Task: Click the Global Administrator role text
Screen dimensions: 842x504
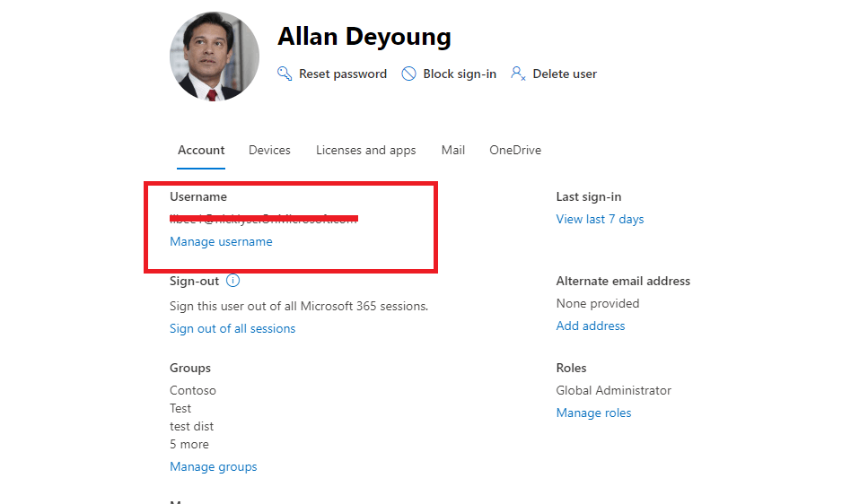Action: 614,390
